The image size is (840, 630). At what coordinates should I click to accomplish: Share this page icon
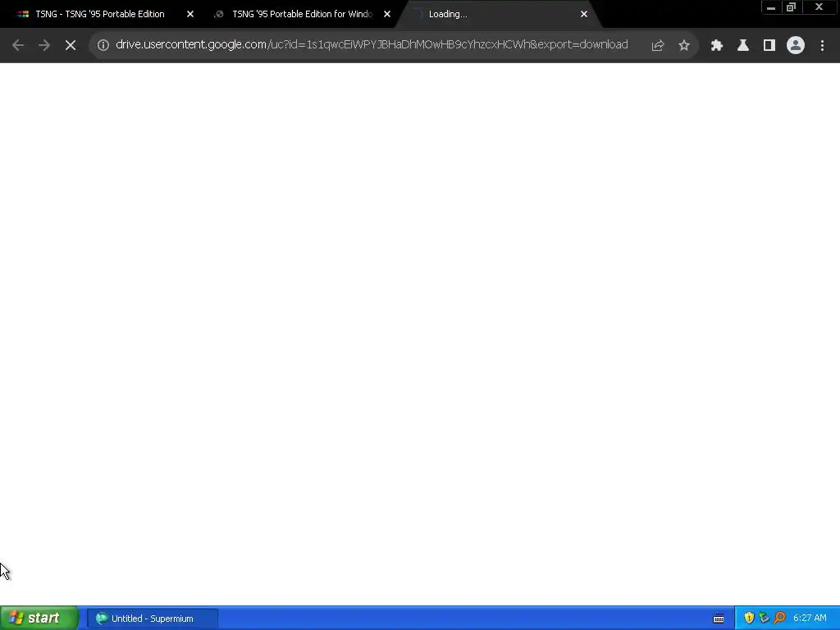(658, 46)
